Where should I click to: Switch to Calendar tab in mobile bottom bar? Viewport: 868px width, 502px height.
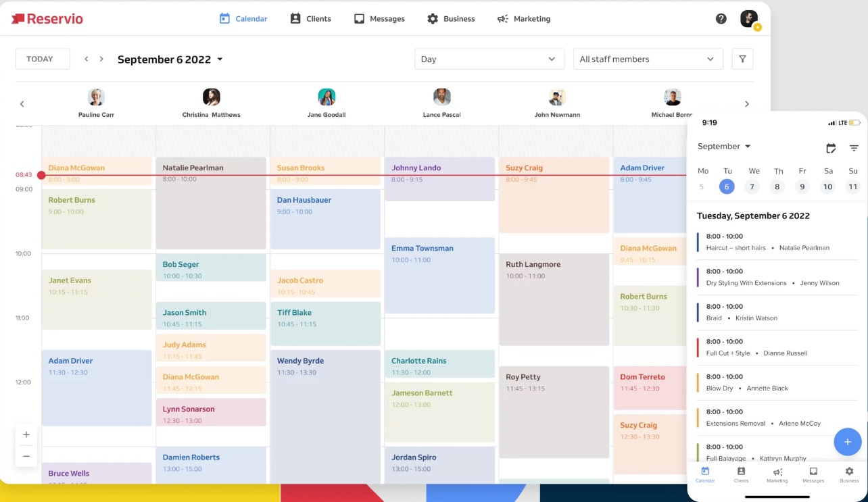(x=705, y=476)
